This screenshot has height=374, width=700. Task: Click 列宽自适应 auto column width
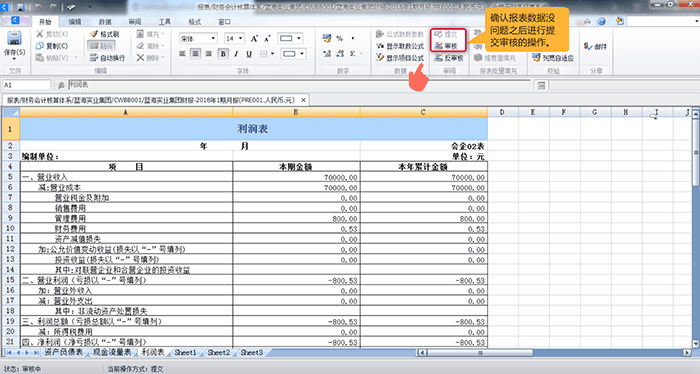[553, 58]
